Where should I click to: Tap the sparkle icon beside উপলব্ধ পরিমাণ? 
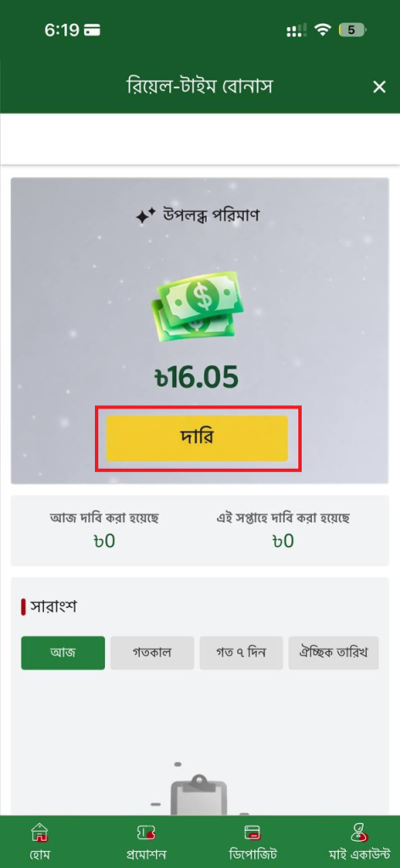(146, 216)
